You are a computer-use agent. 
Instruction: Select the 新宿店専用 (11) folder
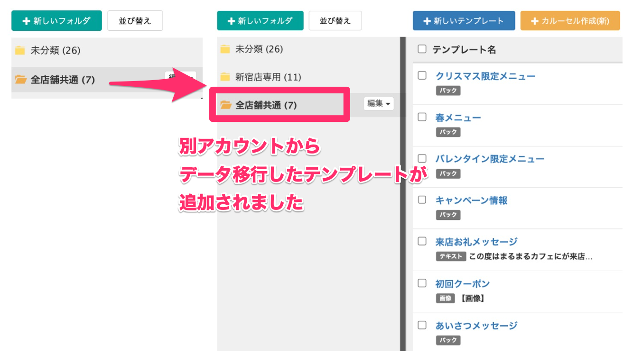tap(268, 77)
